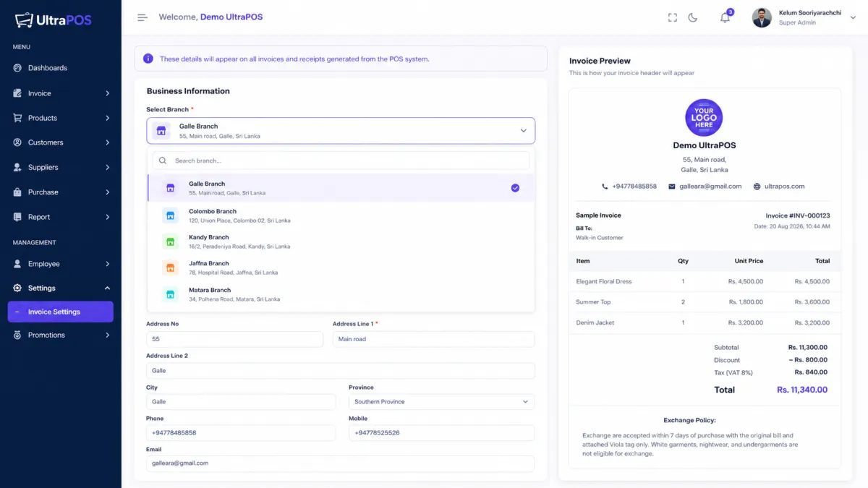Expand the Employee menu chevron
This screenshot has width=868, height=488.
[x=107, y=264]
